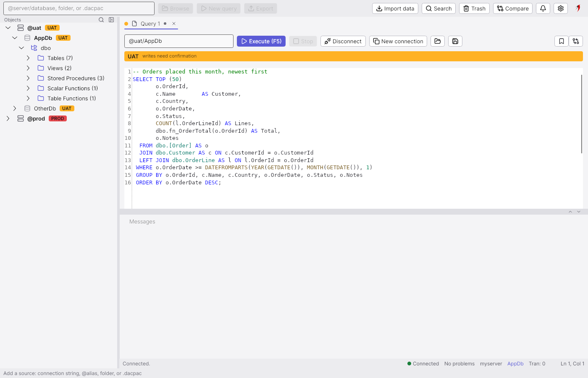Image resolution: width=588 pixels, height=378 pixels.
Task: Click the Tables folder icon
Action: (x=41, y=58)
